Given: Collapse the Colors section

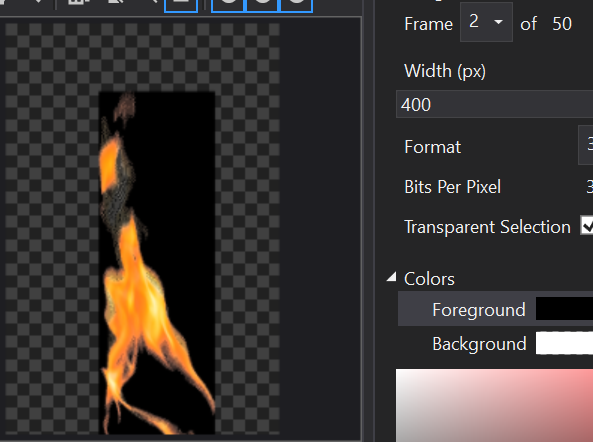Looking at the screenshot, I should pyautogui.click(x=392, y=278).
